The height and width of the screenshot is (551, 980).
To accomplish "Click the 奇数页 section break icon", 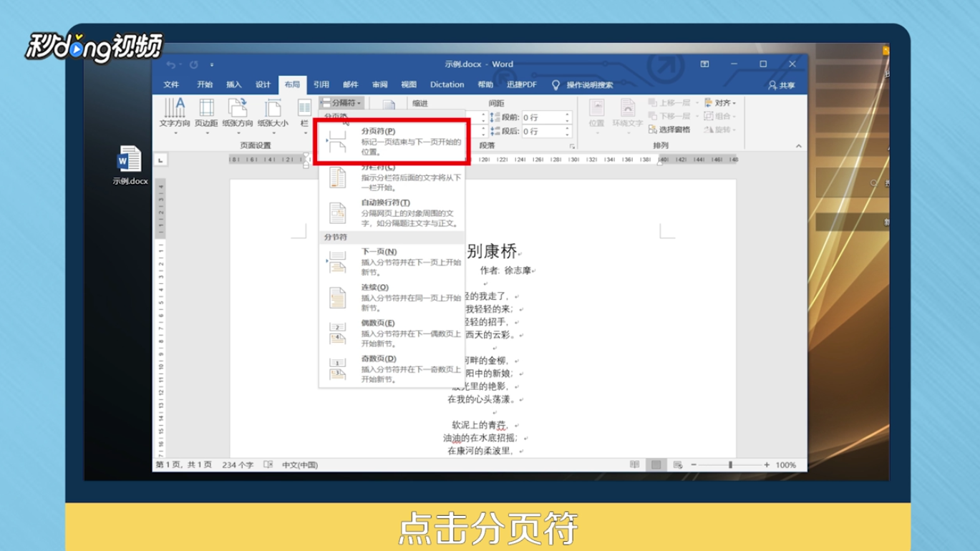I will [x=337, y=369].
